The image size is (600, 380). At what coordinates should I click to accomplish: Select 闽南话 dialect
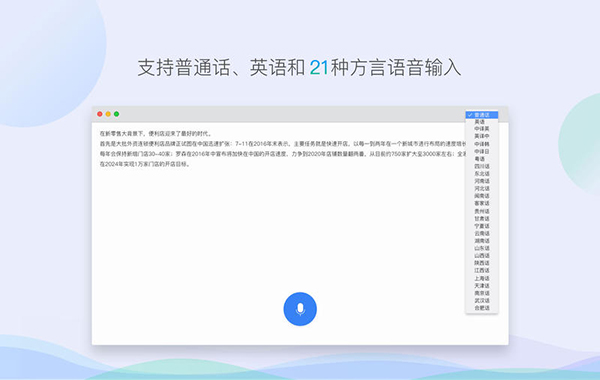482,196
